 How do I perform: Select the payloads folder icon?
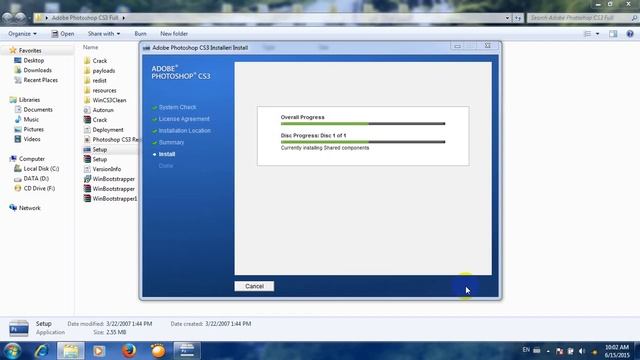coord(87,71)
